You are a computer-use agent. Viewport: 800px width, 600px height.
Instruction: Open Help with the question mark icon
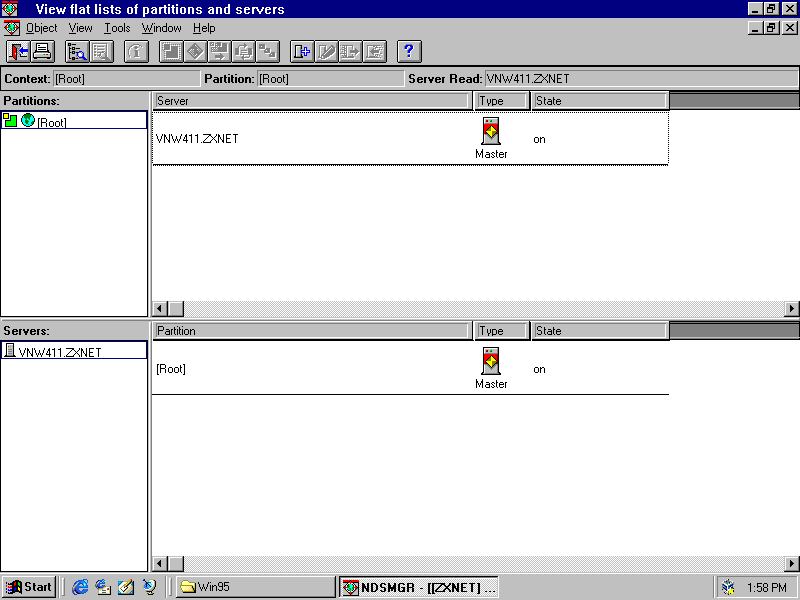(x=409, y=52)
